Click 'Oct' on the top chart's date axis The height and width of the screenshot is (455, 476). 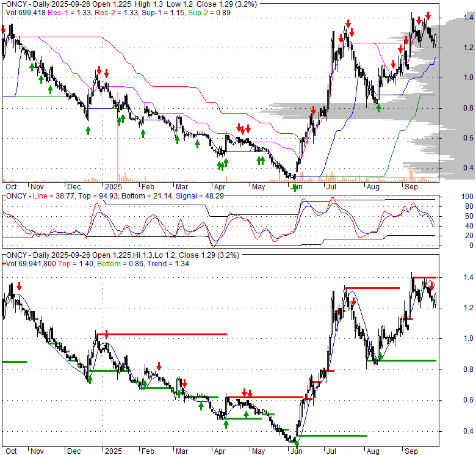(11, 187)
